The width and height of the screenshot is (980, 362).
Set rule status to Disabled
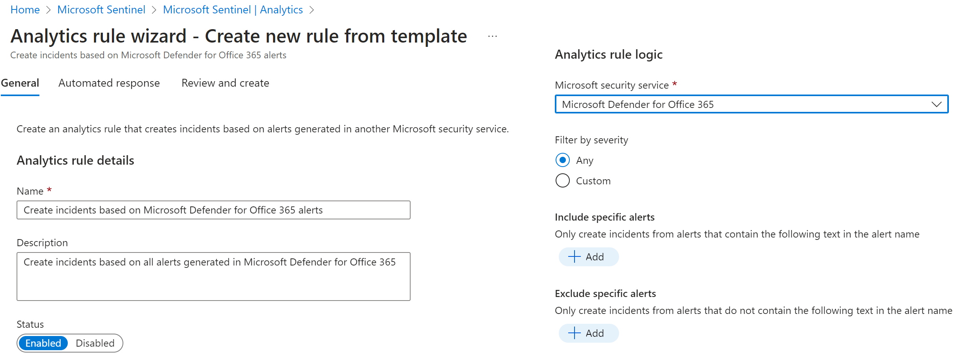(x=95, y=343)
